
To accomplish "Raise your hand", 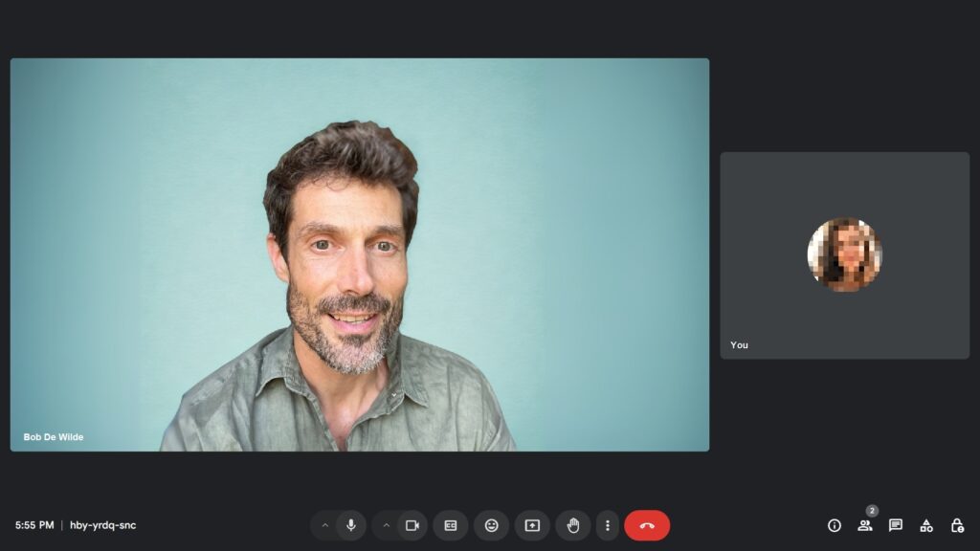I will (573, 525).
